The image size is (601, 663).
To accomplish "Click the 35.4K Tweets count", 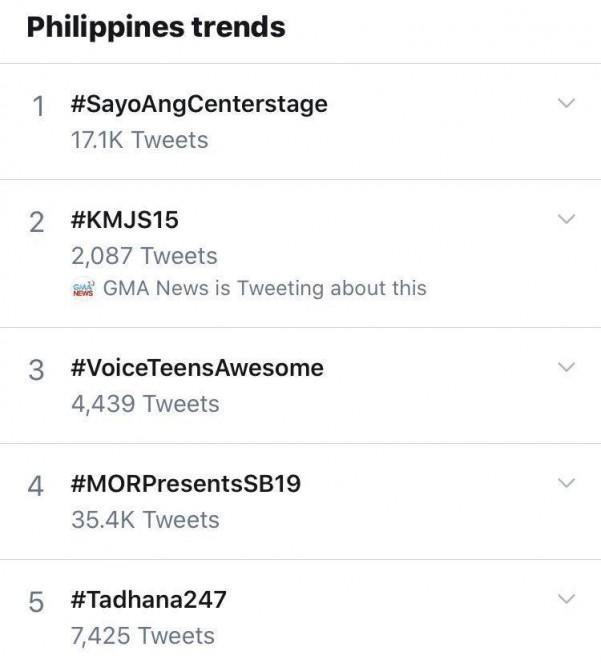I will (x=144, y=520).
